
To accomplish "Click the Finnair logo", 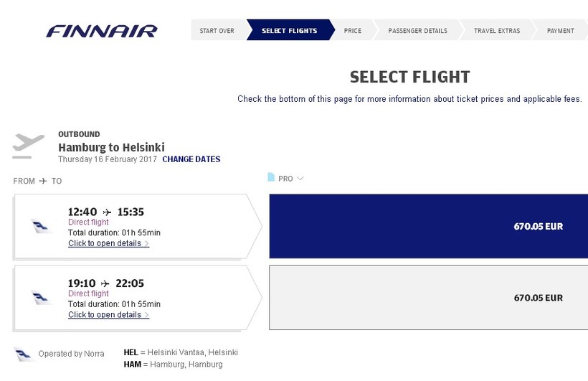I will pos(102,31).
